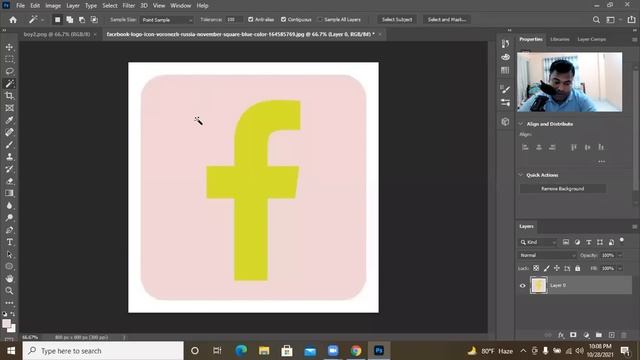Add a layer mask from Layers panel

click(573, 335)
